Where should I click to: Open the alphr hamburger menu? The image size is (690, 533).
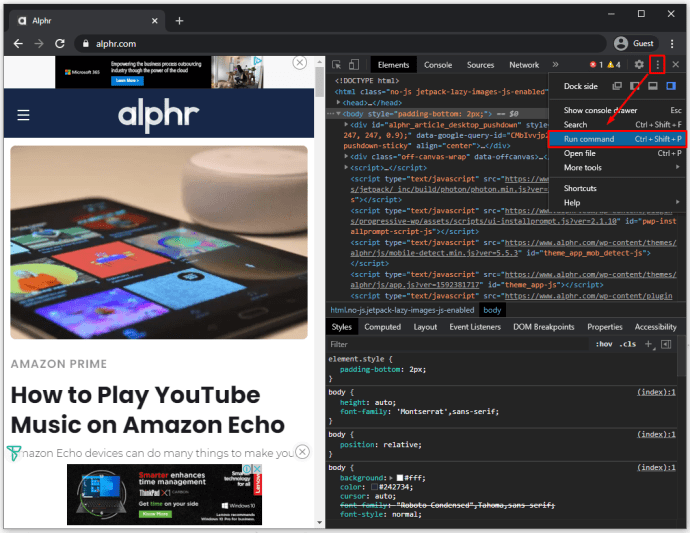[x=23, y=115]
